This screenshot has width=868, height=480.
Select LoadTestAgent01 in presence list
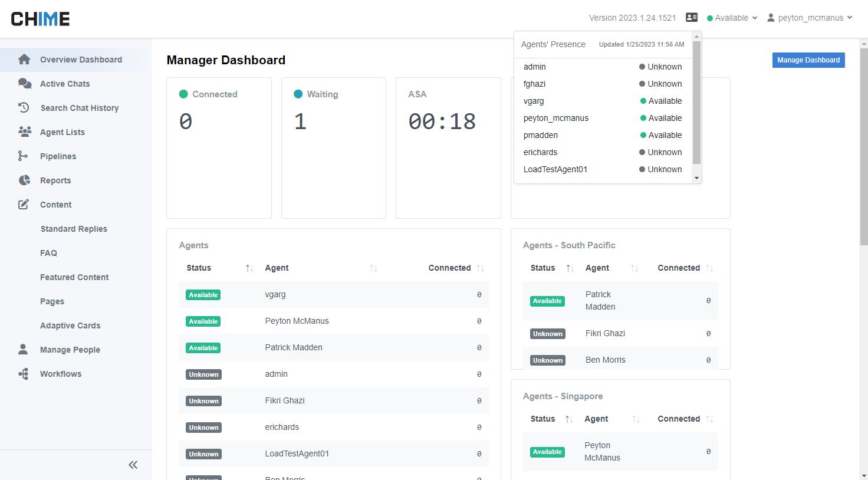(603, 169)
